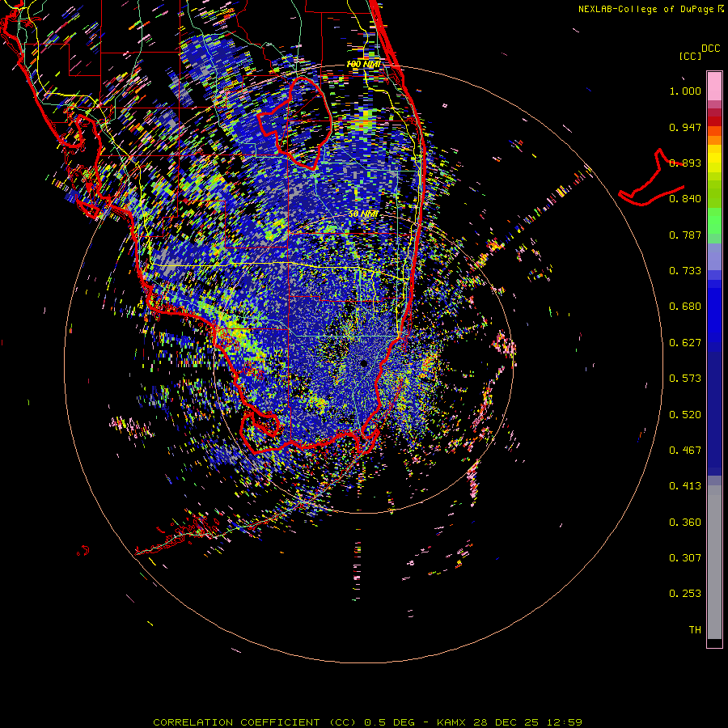This screenshot has width=728, height=728.
Task: Click the 0.520 legend value
Action: pyautogui.click(x=685, y=415)
